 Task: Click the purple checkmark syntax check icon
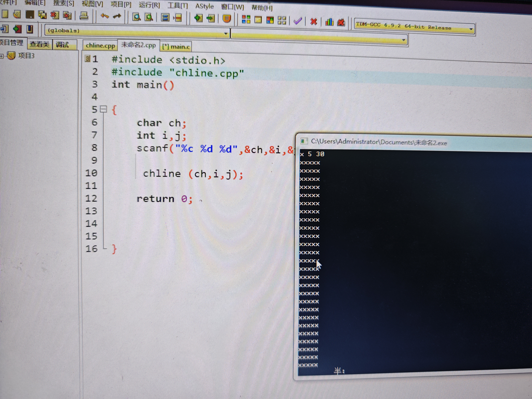coord(298,21)
